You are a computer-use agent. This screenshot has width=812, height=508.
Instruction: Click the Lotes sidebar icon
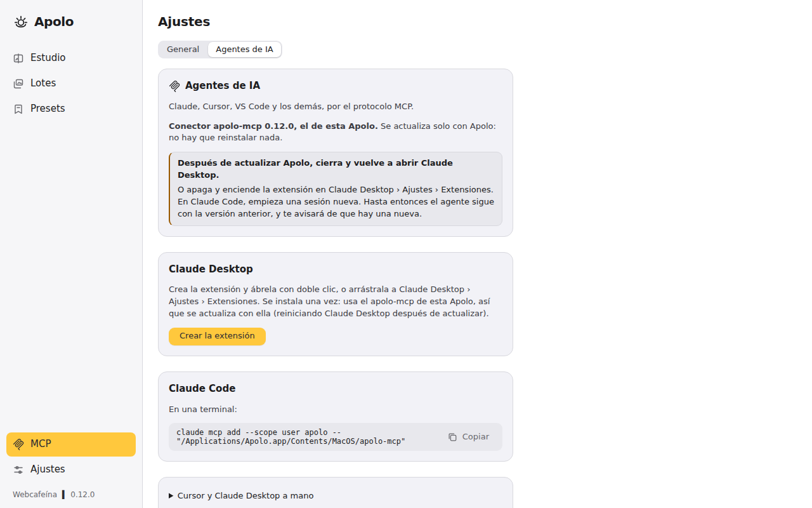(x=18, y=83)
